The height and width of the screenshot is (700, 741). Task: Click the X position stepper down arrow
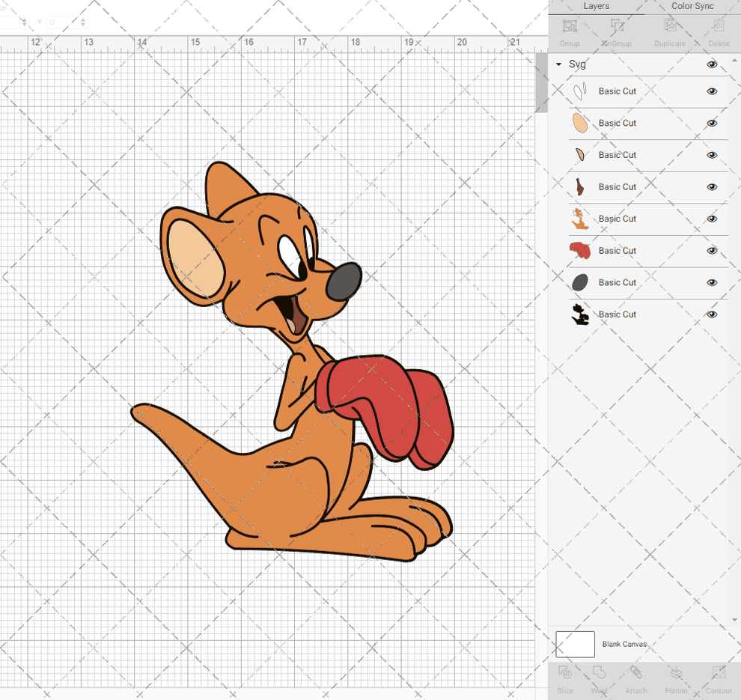(x=24, y=25)
